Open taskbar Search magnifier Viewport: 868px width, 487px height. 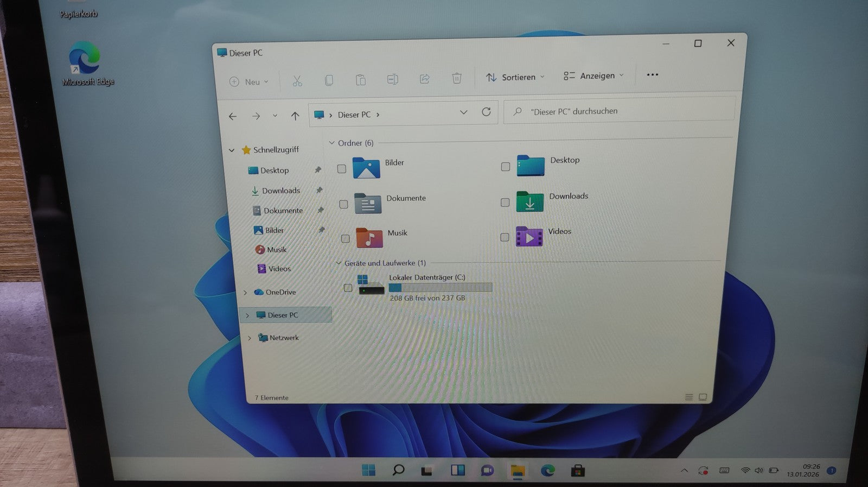tap(398, 470)
